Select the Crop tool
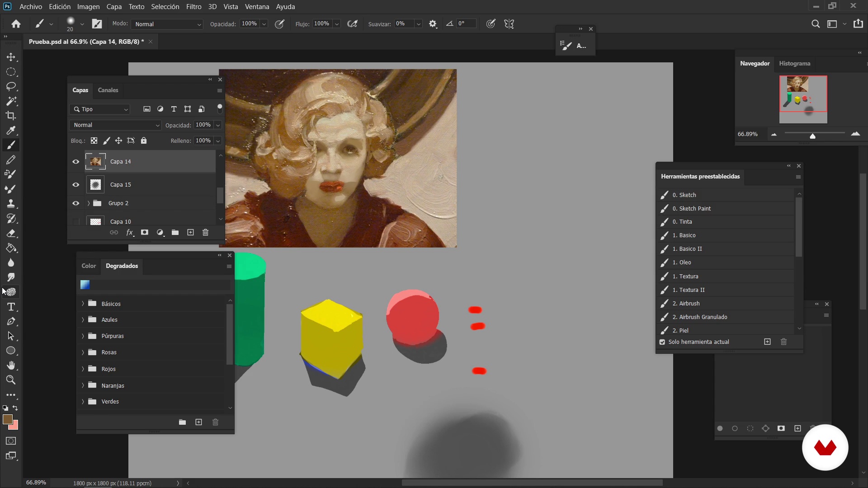Image resolution: width=868 pixels, height=488 pixels. tap(11, 116)
